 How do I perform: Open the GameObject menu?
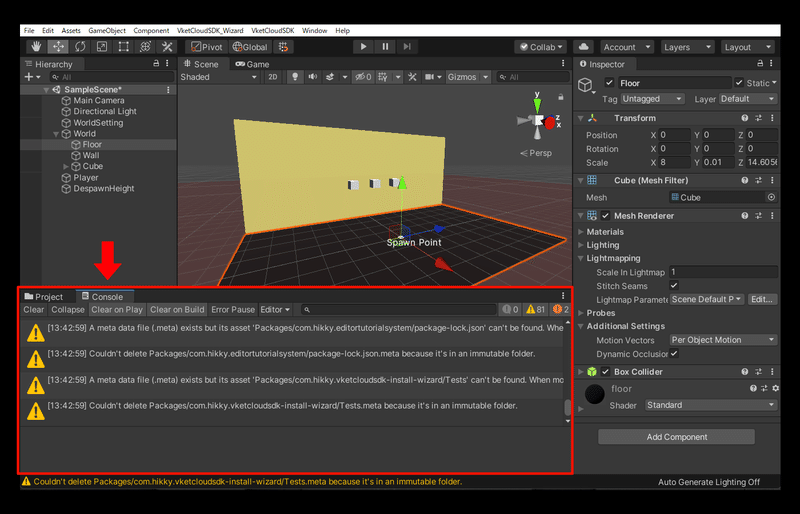point(107,31)
